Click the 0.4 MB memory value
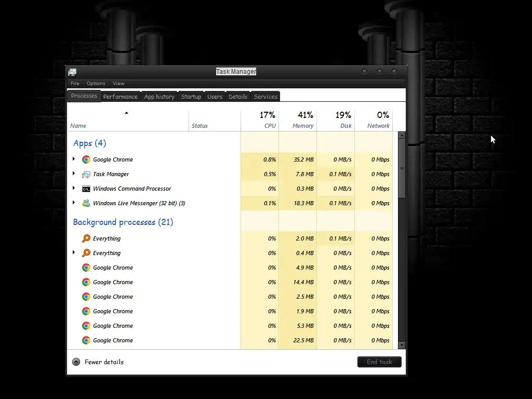The image size is (532, 399). coord(305,253)
